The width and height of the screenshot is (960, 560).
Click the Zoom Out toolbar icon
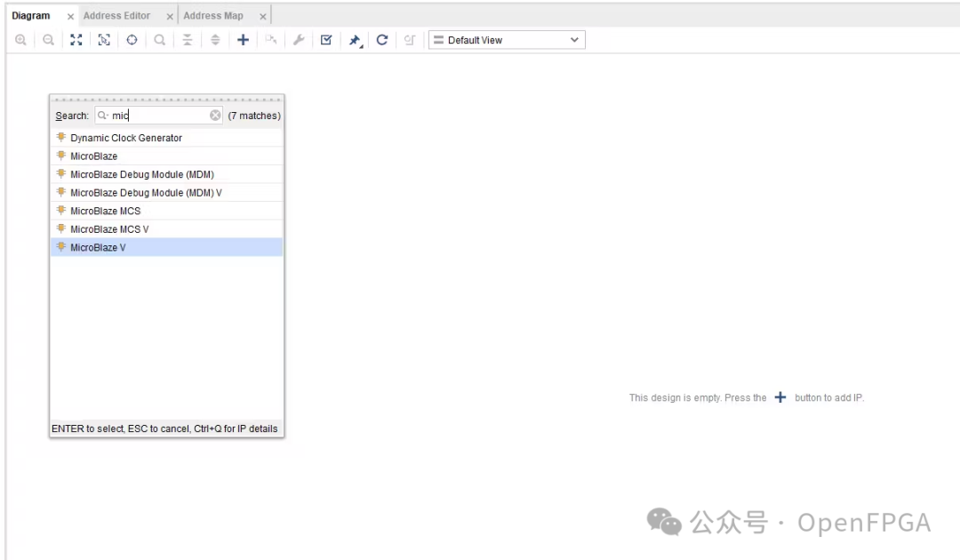(x=48, y=40)
